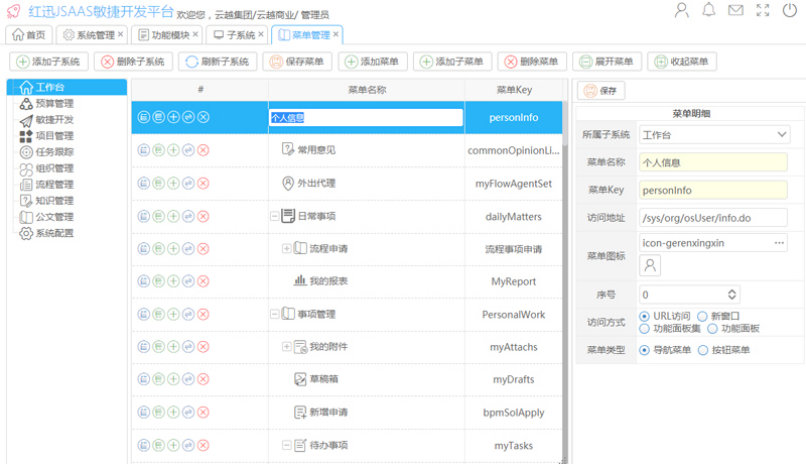Click red delete icon in 常用意见 row
Screen dimensions: 806x464
click(204, 150)
